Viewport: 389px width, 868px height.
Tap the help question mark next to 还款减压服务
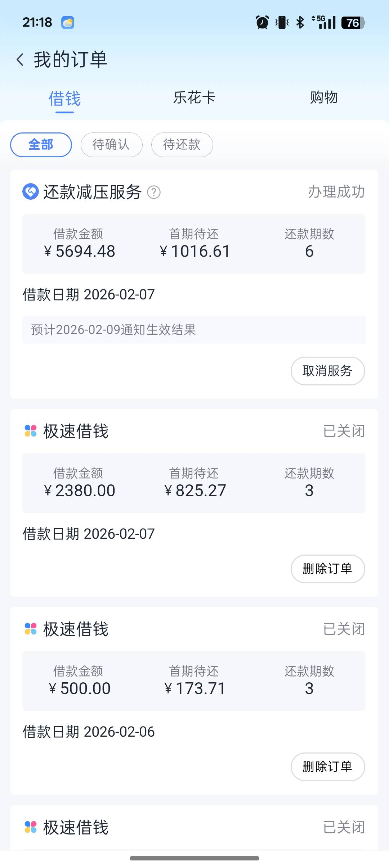[x=154, y=192]
